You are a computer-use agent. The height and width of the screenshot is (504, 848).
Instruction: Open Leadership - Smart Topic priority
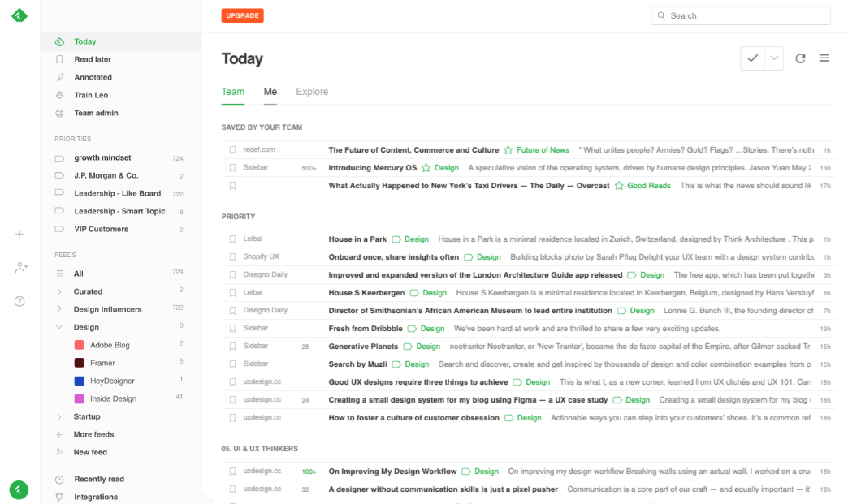point(120,211)
